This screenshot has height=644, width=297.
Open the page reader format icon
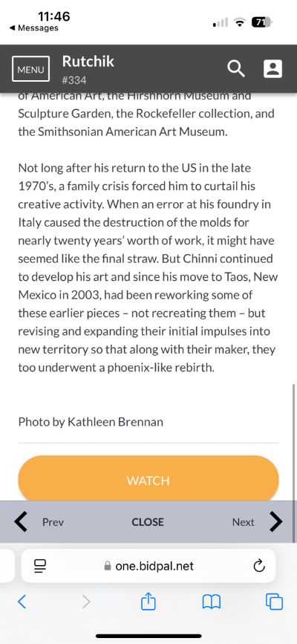click(x=40, y=566)
